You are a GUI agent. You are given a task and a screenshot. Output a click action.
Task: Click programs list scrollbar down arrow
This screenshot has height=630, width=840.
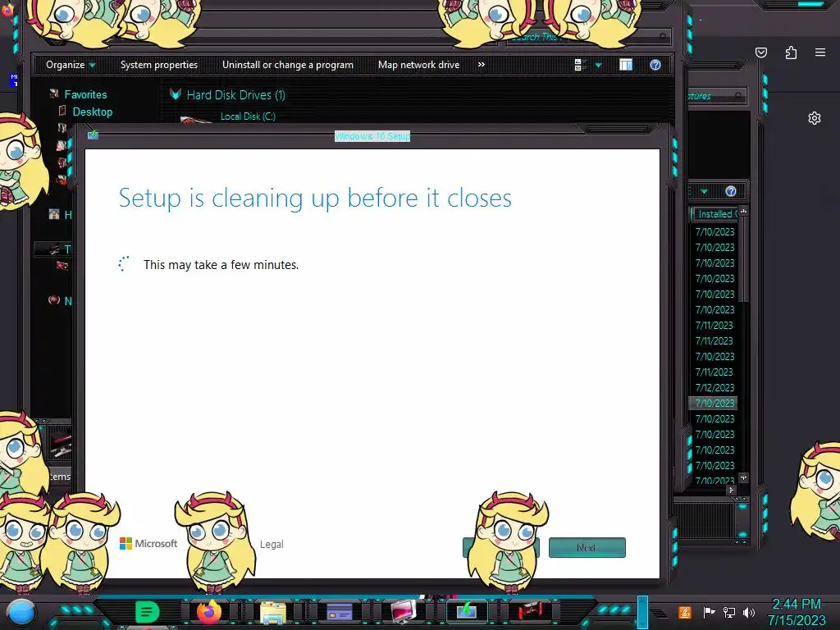(x=743, y=477)
